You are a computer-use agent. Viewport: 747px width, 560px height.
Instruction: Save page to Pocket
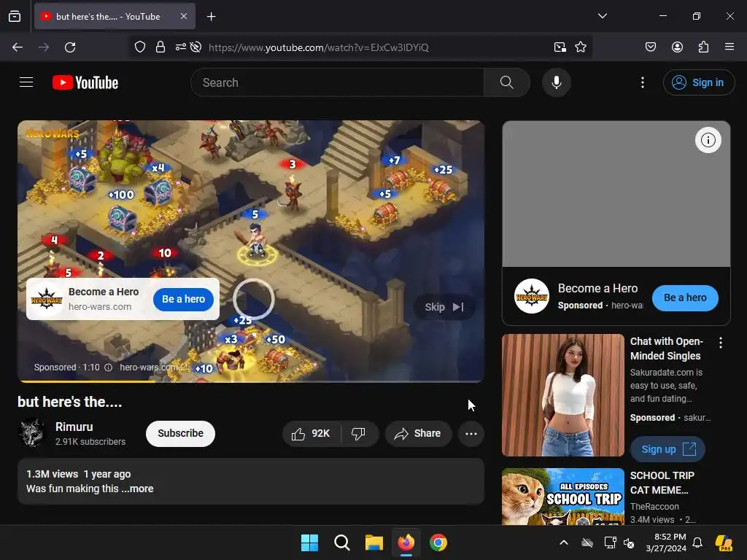coord(650,47)
